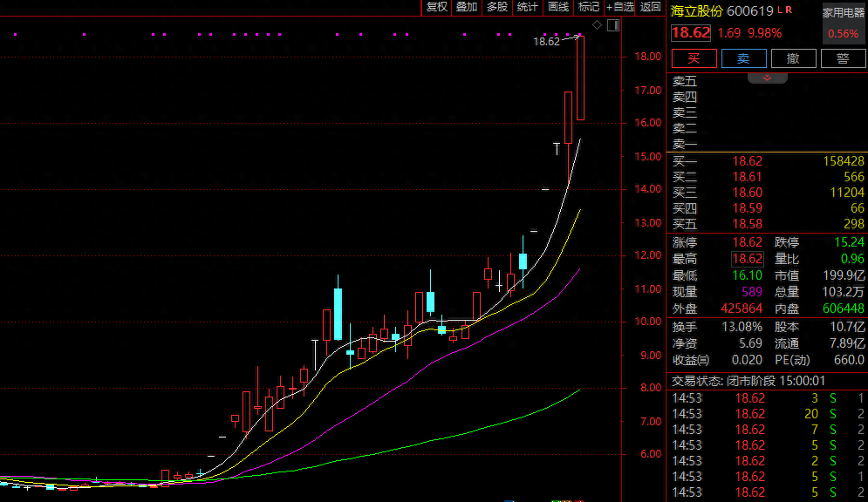Screen dimensions: 868x502
Task: Click the 量比 value 0.96
Action: (852, 259)
